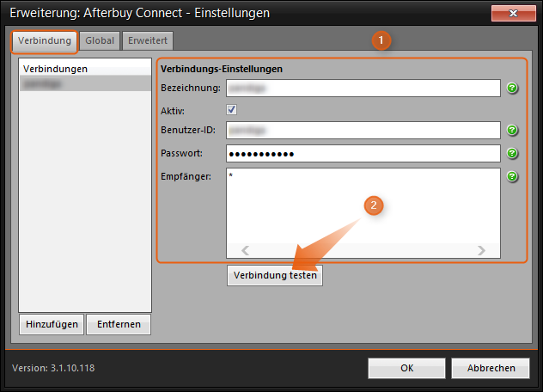Open the Erweitert tab
The height and width of the screenshot is (392, 543).
coord(148,41)
